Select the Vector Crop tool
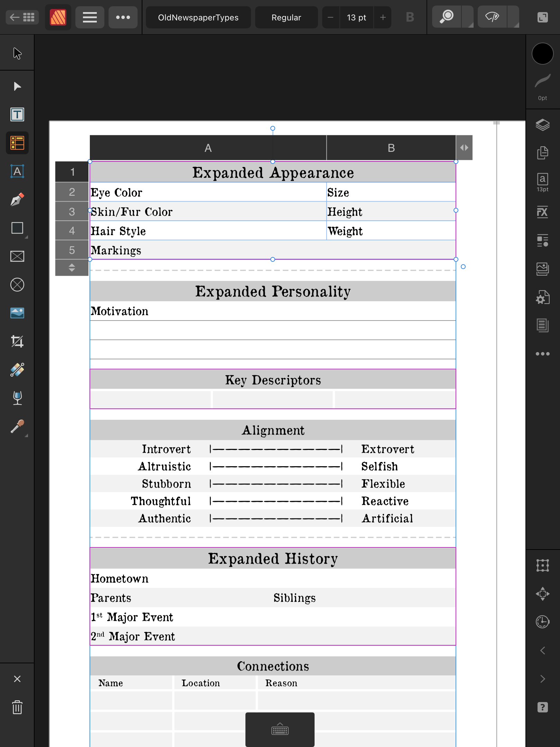Viewport: 560px width, 747px height. point(17,341)
